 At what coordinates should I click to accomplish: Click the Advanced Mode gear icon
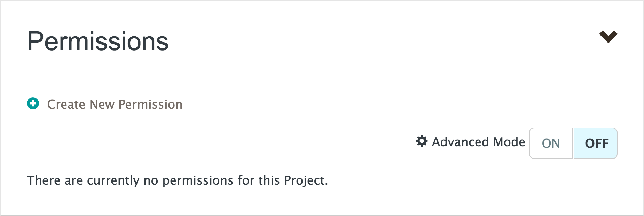(x=422, y=141)
